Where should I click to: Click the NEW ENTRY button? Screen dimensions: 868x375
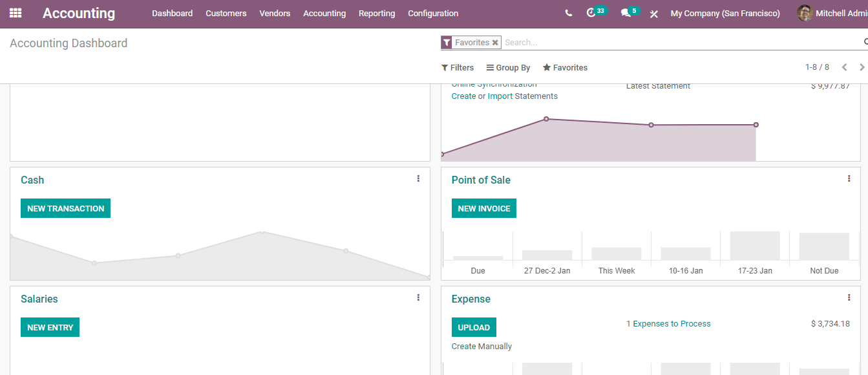50,327
